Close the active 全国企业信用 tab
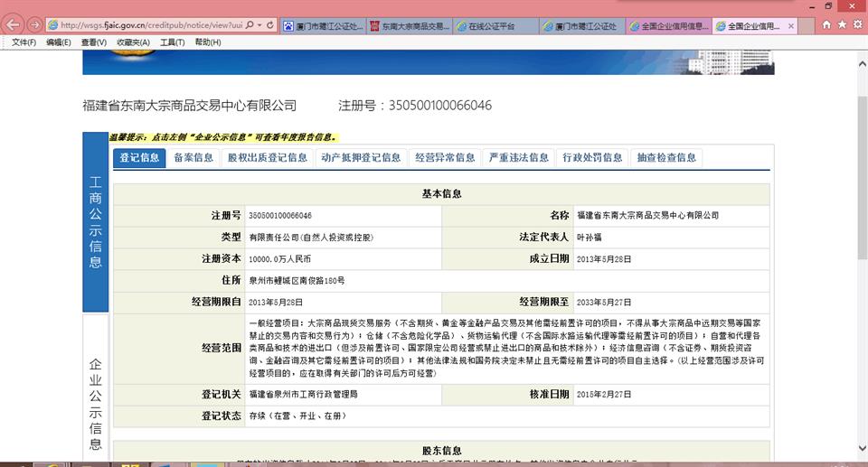868x467 pixels. coord(791,26)
